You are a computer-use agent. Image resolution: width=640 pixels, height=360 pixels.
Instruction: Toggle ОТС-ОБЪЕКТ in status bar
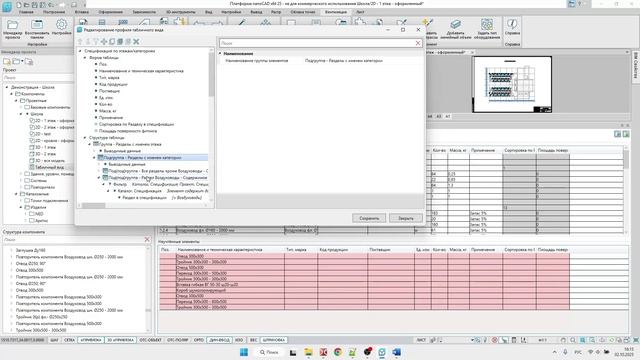(x=150, y=340)
